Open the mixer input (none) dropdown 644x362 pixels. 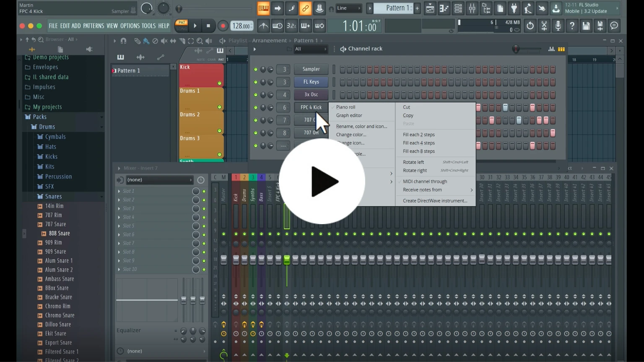click(159, 180)
